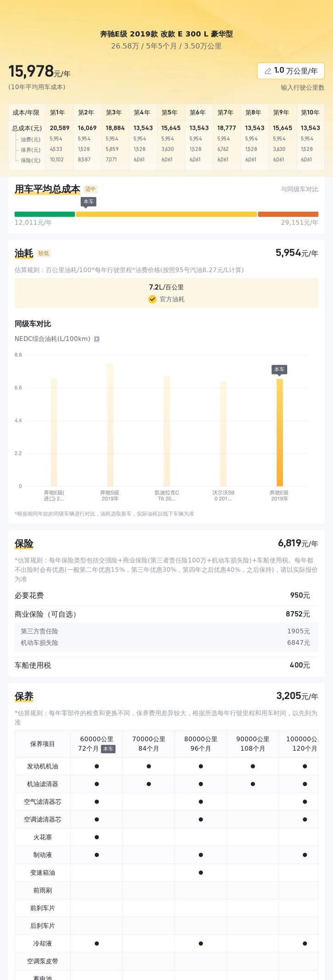Select the 第3年 column header
333x980 pixels.
pyautogui.click(x=114, y=113)
